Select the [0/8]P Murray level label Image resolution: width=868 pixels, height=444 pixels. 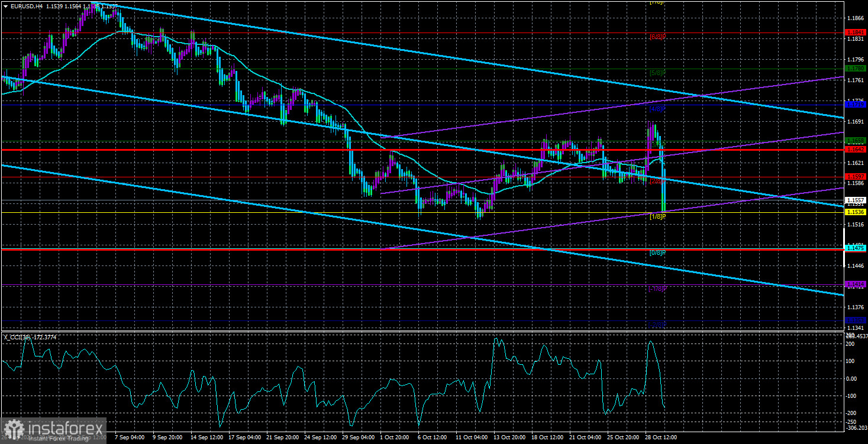point(658,253)
